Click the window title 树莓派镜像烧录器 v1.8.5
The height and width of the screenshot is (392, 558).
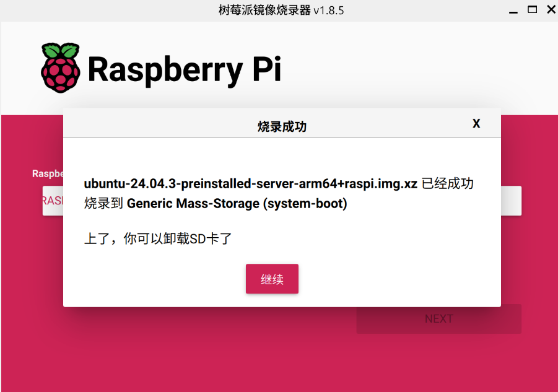pyautogui.click(x=281, y=10)
